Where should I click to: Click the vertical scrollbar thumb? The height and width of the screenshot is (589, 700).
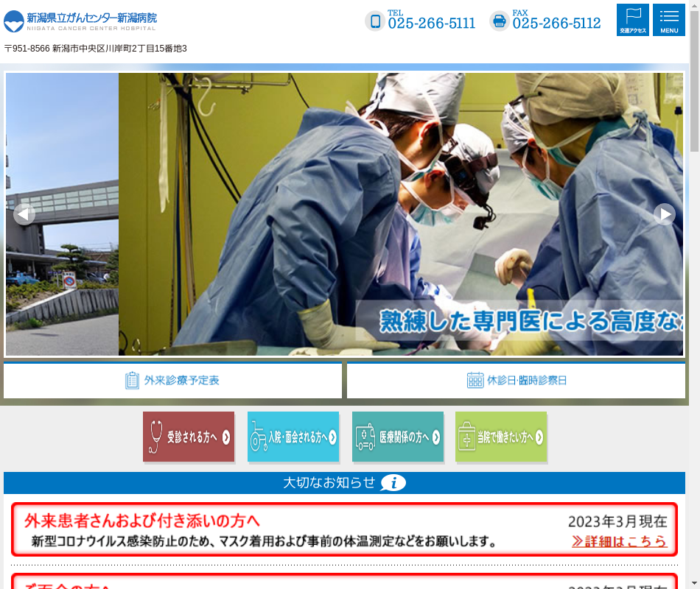(x=695, y=81)
